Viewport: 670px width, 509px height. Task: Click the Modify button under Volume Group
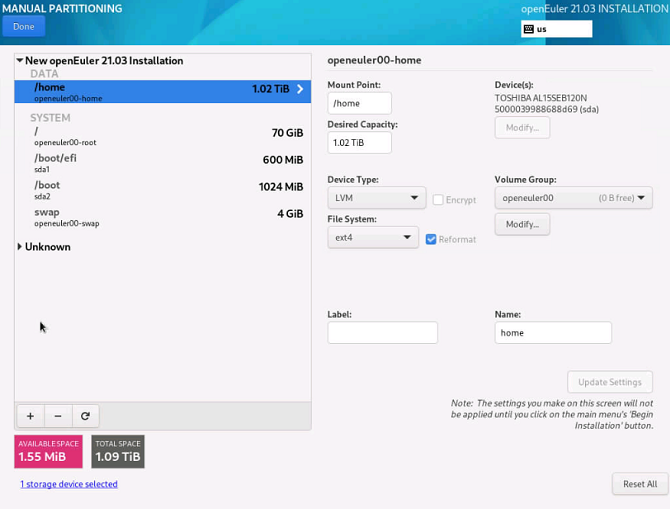(x=522, y=224)
